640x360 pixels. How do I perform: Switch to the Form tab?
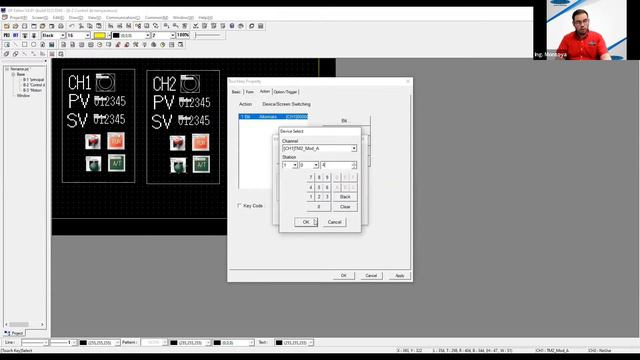pyautogui.click(x=249, y=92)
